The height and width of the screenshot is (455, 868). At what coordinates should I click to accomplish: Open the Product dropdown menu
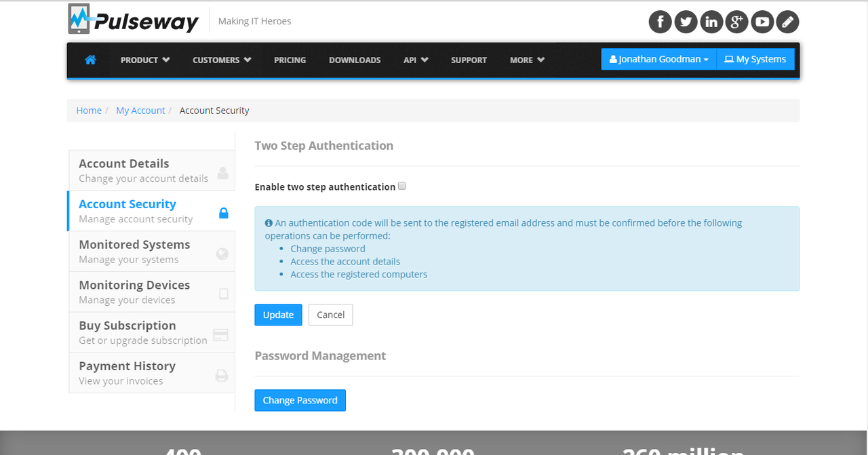(x=144, y=60)
